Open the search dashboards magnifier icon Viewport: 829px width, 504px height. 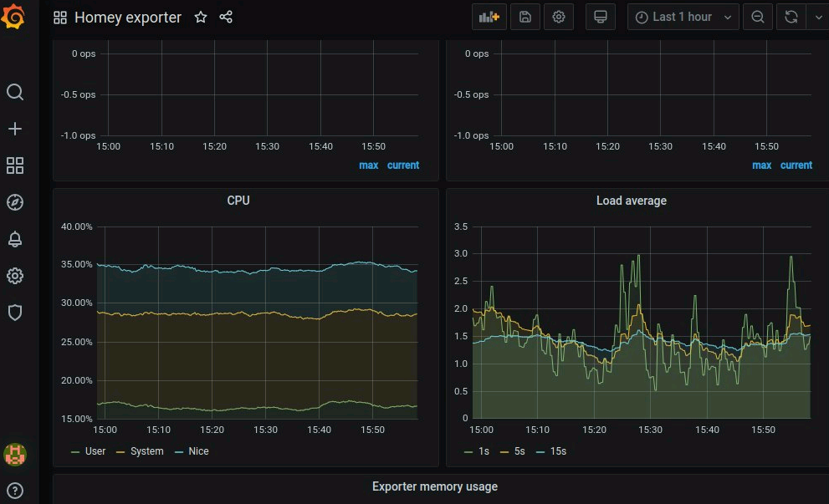point(15,92)
